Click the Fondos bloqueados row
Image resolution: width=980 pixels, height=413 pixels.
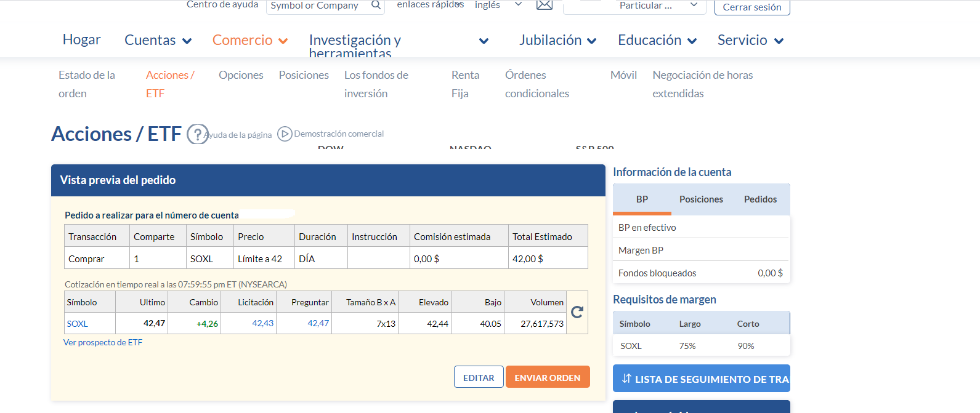(702, 273)
